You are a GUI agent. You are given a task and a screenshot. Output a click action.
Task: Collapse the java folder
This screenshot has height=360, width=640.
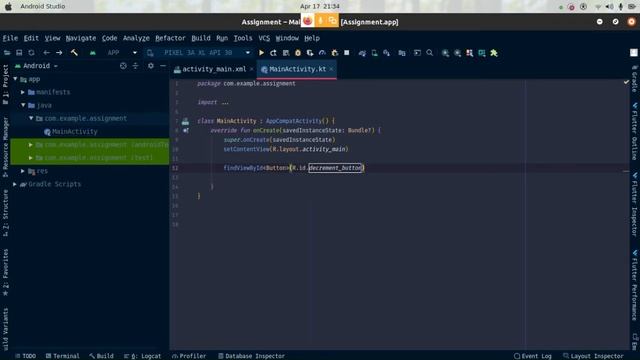coord(23,105)
